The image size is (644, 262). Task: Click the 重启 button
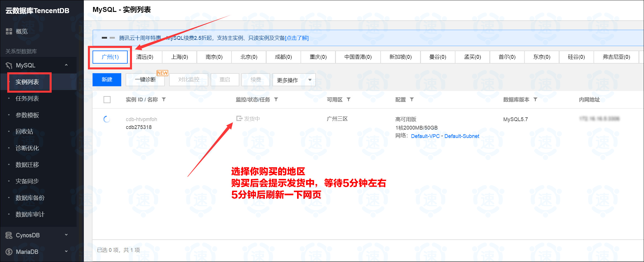coord(225,80)
